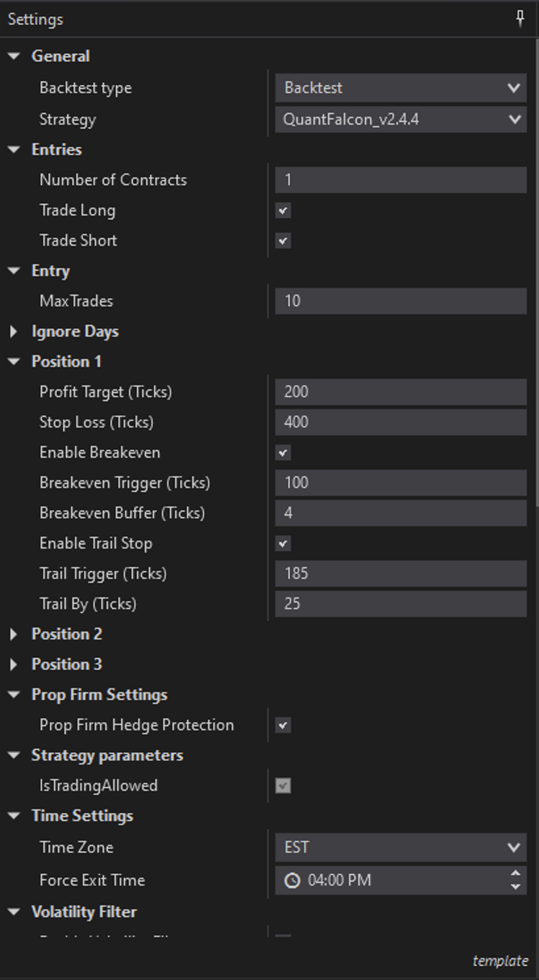Screen dimensions: 539x980
Task: Open the Strategy dropdown showing QuantFalcon_v2.4.4
Action: pos(400,120)
